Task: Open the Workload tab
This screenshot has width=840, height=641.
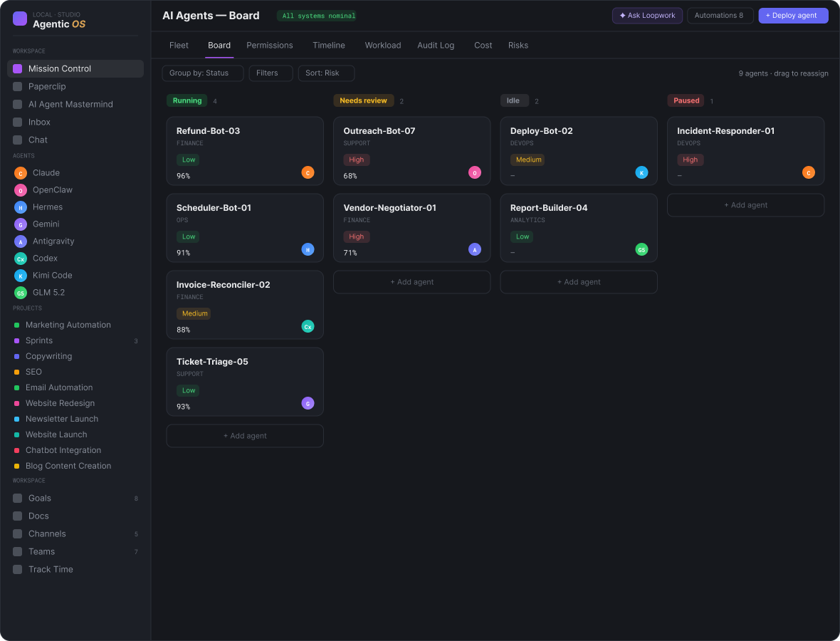Action: pos(383,46)
